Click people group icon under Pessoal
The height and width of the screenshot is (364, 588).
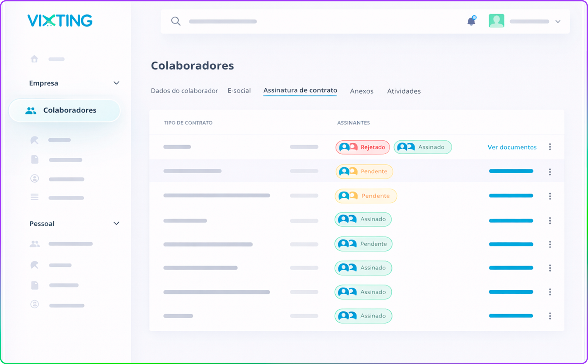coord(35,244)
